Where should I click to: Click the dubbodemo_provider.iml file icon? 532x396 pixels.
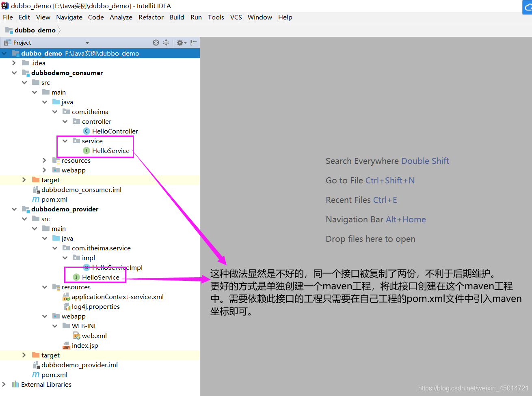pyautogui.click(x=36, y=365)
